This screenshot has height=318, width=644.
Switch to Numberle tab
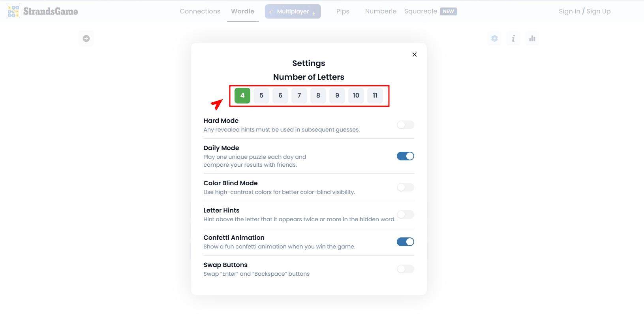pyautogui.click(x=381, y=11)
